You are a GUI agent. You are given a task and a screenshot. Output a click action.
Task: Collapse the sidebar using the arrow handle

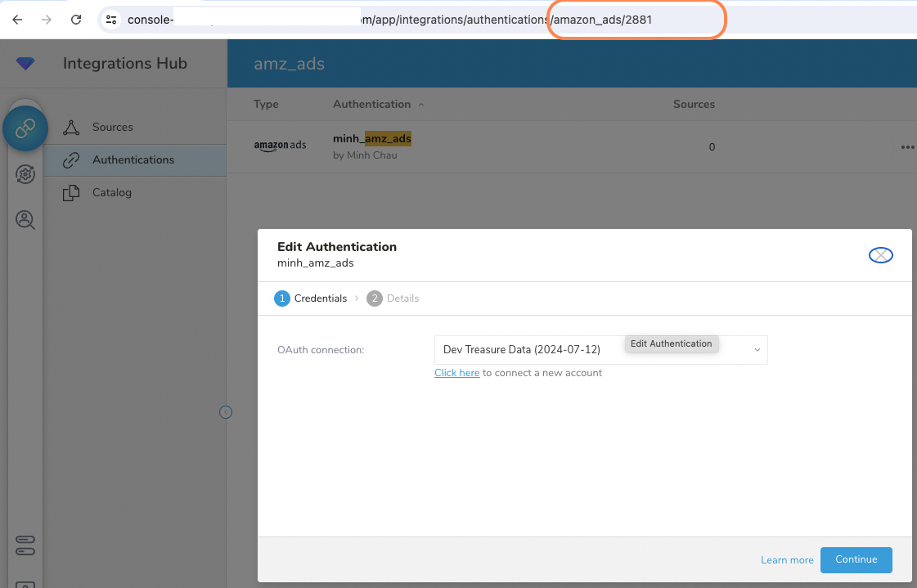(226, 412)
